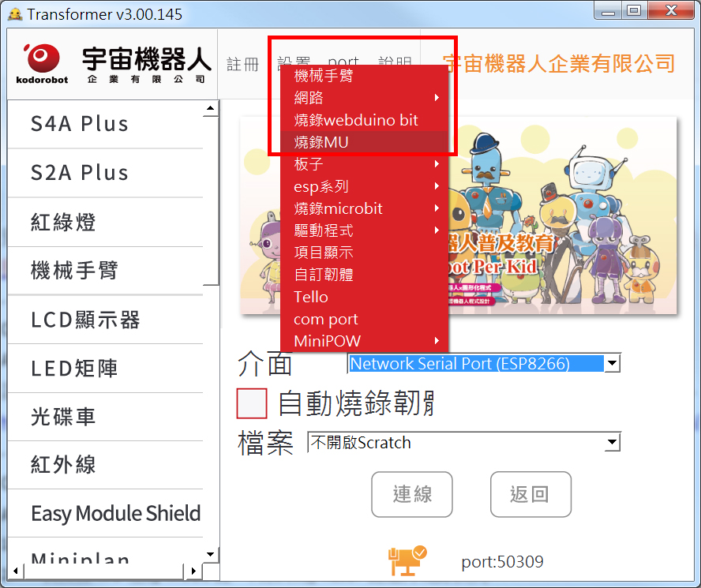Viewport: 701px width, 588px height.
Task: Click the port:50309 status text
Action: click(x=502, y=562)
